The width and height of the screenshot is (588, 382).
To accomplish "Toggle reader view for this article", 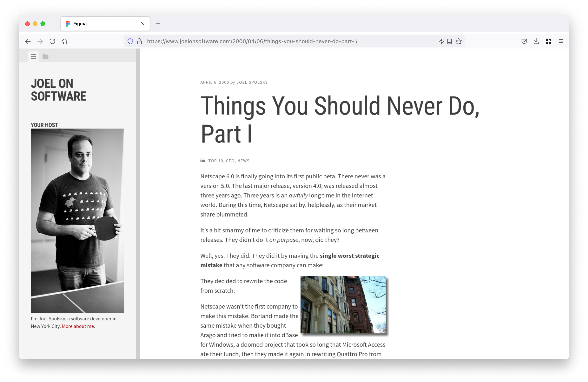I will coord(450,41).
